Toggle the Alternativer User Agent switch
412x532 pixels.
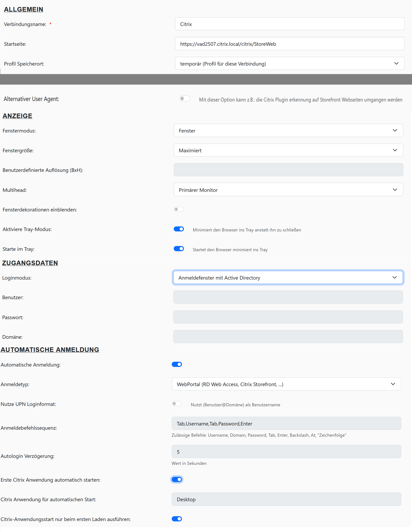pyautogui.click(x=185, y=99)
